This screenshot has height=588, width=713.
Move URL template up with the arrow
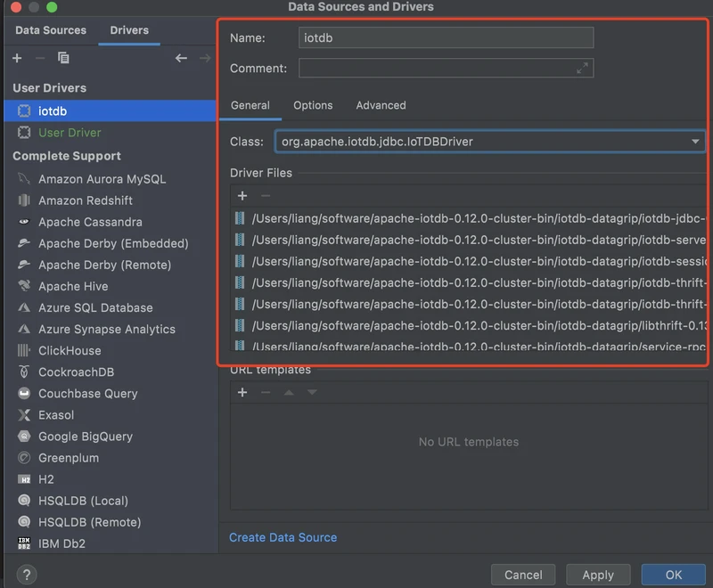[289, 392]
